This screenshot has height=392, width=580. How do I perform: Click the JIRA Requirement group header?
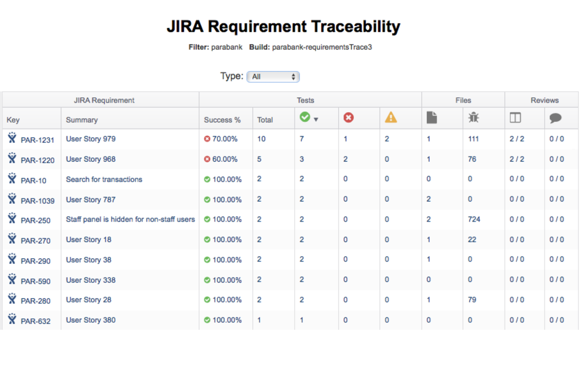[x=104, y=100]
